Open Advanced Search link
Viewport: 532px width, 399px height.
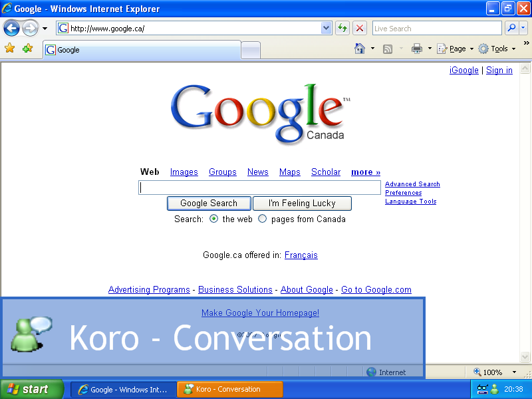coord(412,184)
